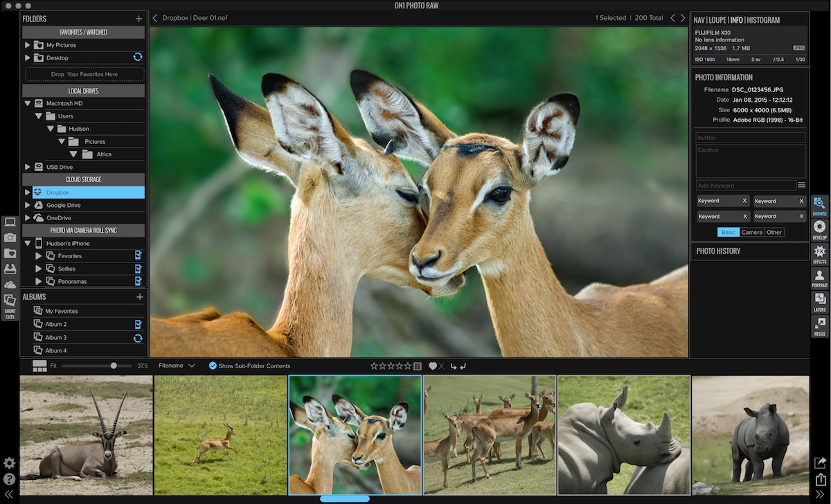This screenshot has width=831, height=504.
Task: Open the camera import shortcut in left sidebar
Action: [x=10, y=237]
